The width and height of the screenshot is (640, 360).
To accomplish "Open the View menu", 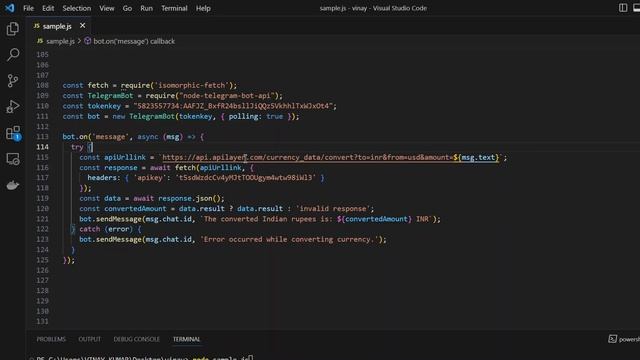I will (107, 8).
